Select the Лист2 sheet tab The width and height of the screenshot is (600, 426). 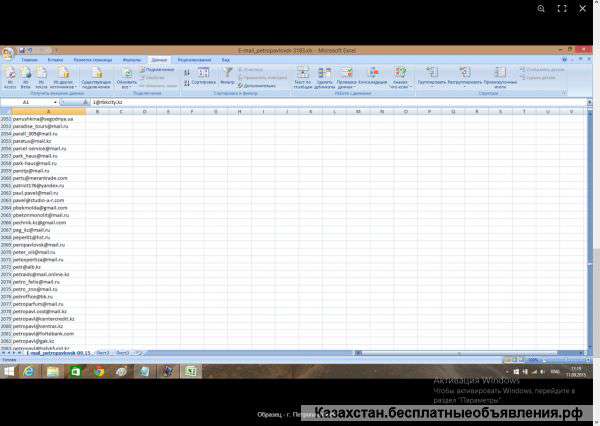coord(103,353)
